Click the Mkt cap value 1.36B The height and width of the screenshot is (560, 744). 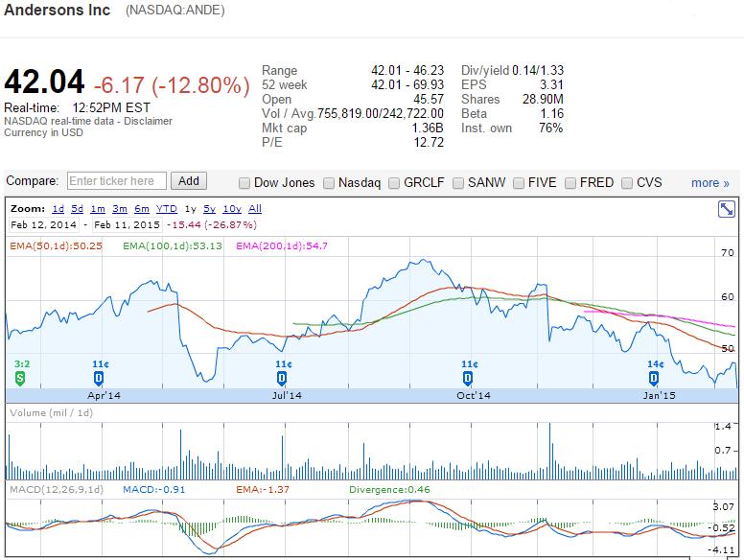click(428, 128)
